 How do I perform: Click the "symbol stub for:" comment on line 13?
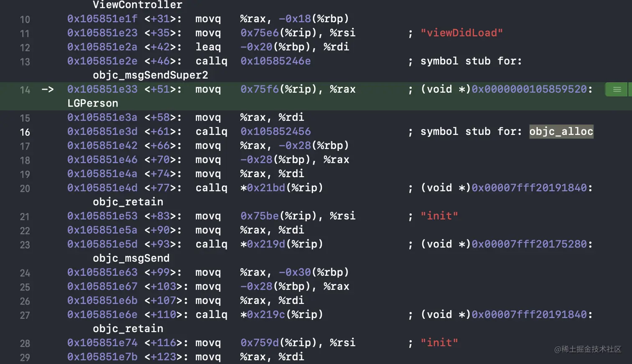[471, 61]
